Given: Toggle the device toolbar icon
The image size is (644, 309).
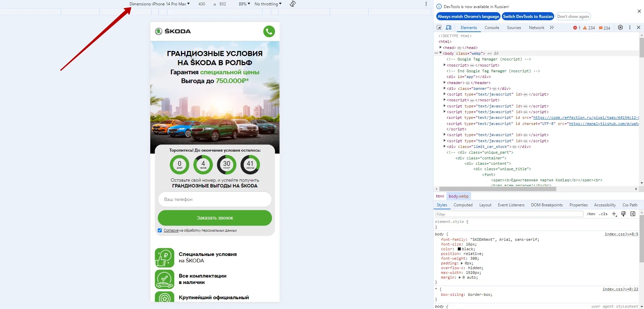Looking at the screenshot, I should (x=448, y=28).
